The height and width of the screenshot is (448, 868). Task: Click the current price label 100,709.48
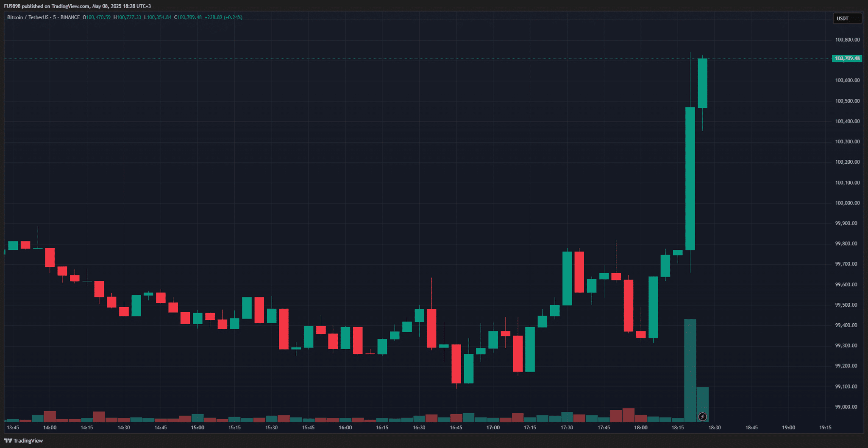pos(847,59)
